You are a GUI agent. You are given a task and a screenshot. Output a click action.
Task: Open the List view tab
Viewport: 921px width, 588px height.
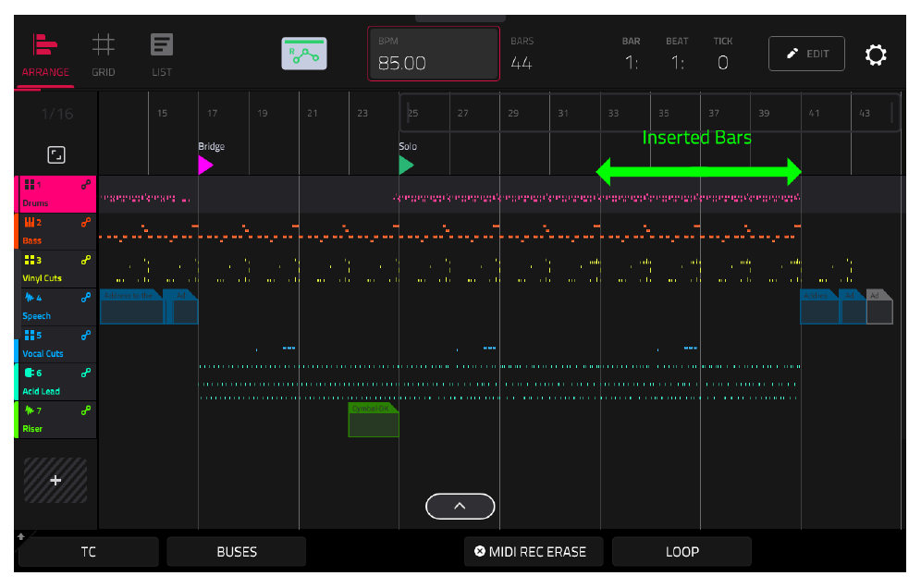(162, 55)
